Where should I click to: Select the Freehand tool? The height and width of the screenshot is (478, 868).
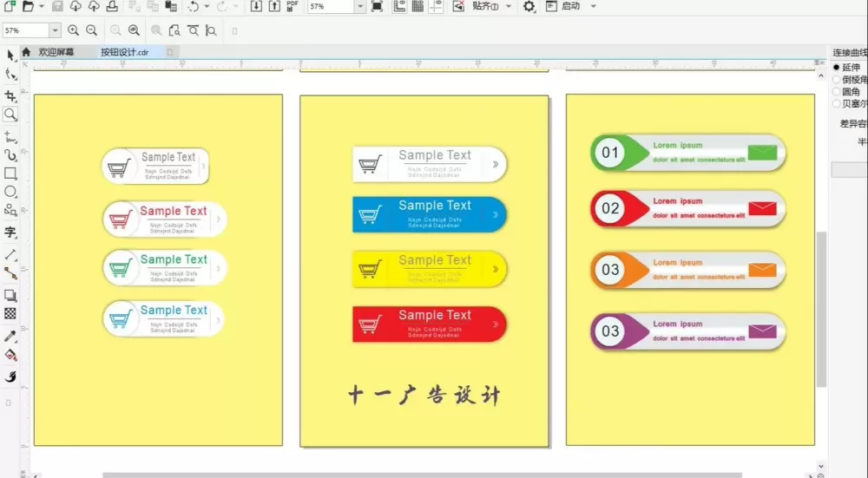tap(10, 136)
